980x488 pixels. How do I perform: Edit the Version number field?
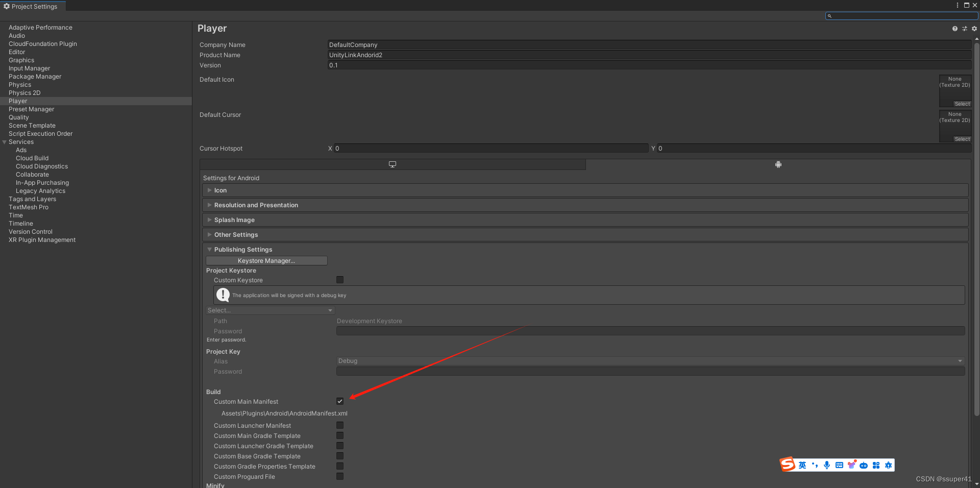point(649,65)
